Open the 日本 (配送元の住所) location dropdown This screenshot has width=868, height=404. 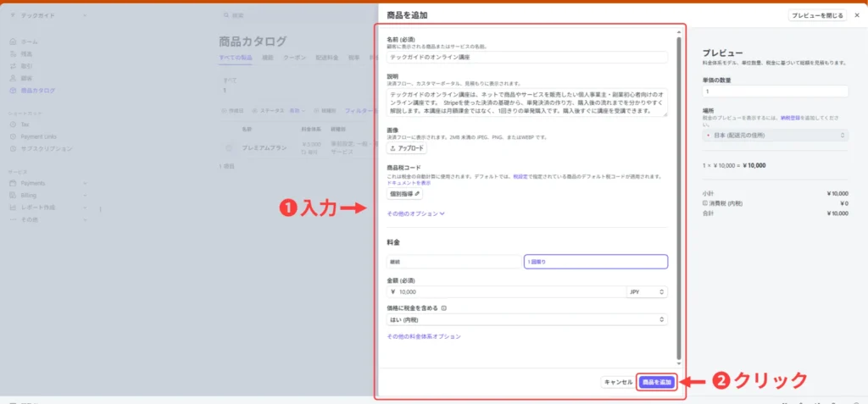point(775,135)
